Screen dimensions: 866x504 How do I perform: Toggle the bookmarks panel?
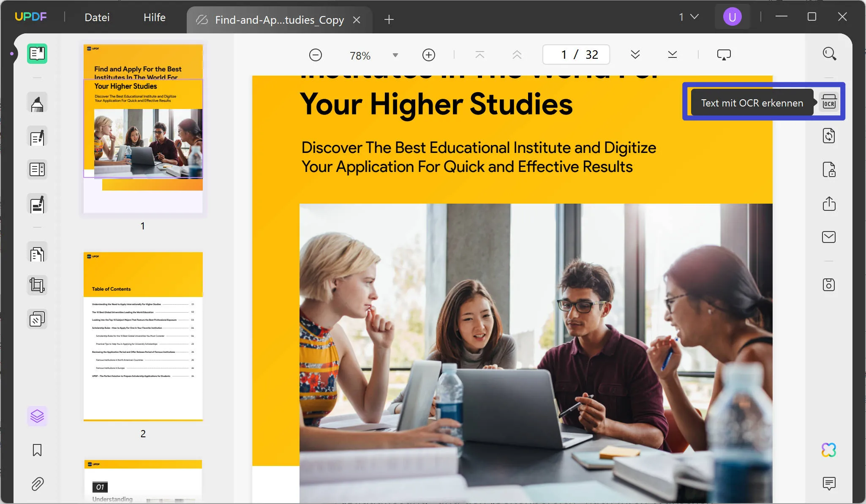tap(37, 450)
